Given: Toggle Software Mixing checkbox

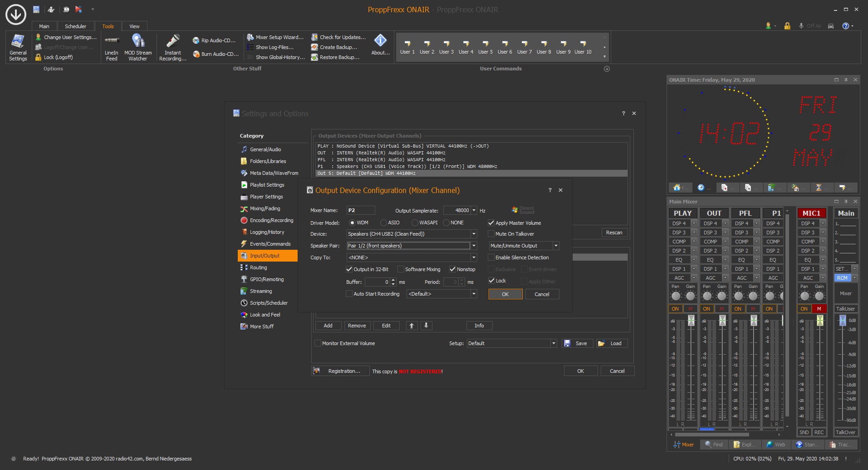Looking at the screenshot, I should 401,269.
